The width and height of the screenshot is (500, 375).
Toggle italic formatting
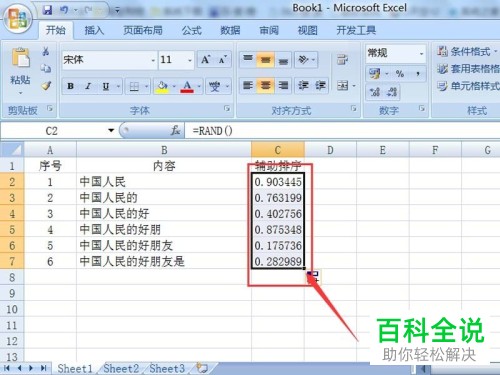pos(88,86)
